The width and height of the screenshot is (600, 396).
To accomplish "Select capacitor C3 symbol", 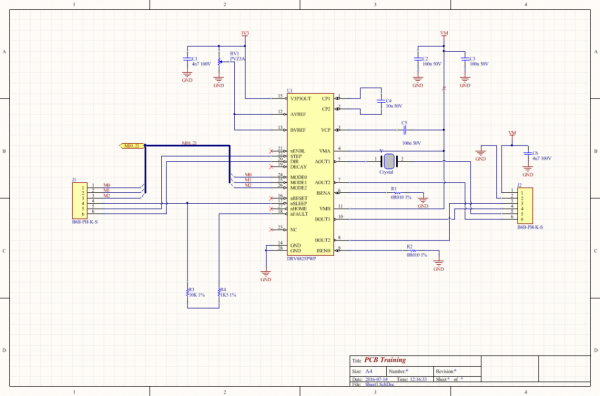I will click(465, 59).
